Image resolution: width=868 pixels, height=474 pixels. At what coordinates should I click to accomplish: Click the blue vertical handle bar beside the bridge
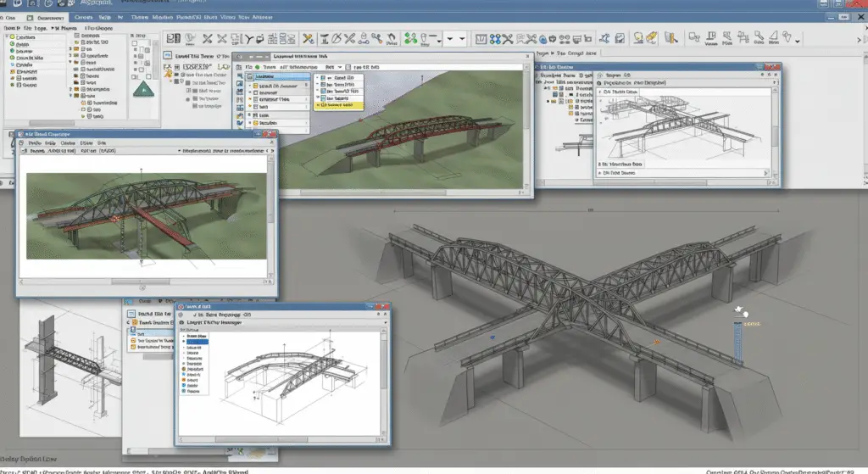(x=738, y=344)
